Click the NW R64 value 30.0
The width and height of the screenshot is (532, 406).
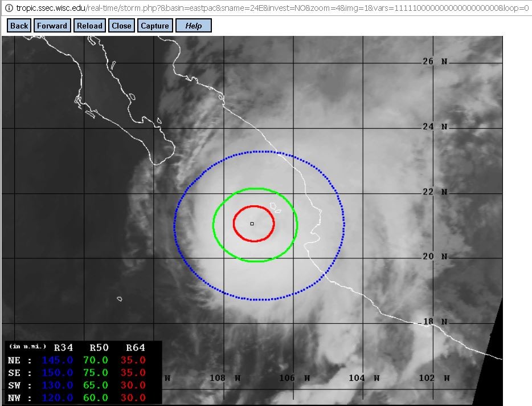[x=133, y=398]
